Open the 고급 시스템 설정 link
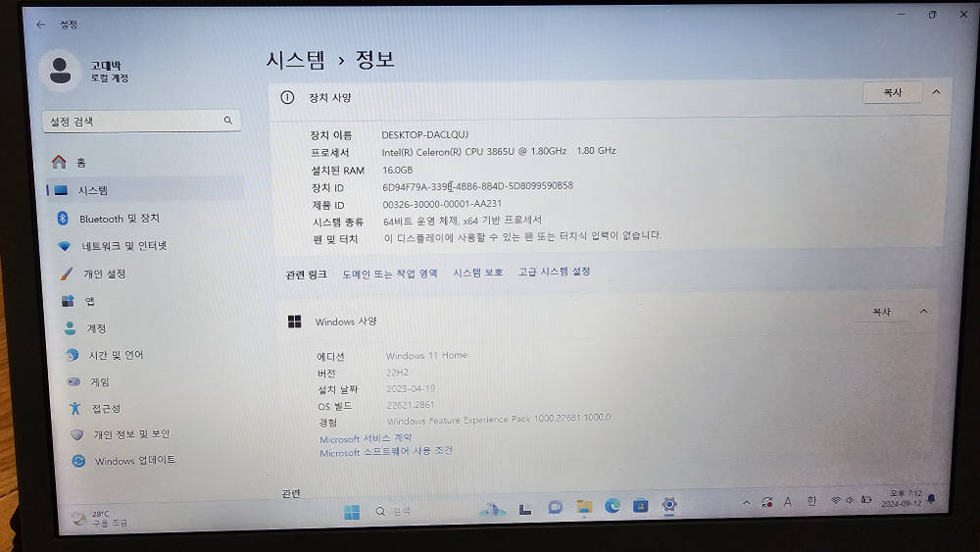This screenshot has width=980, height=552. tap(554, 273)
